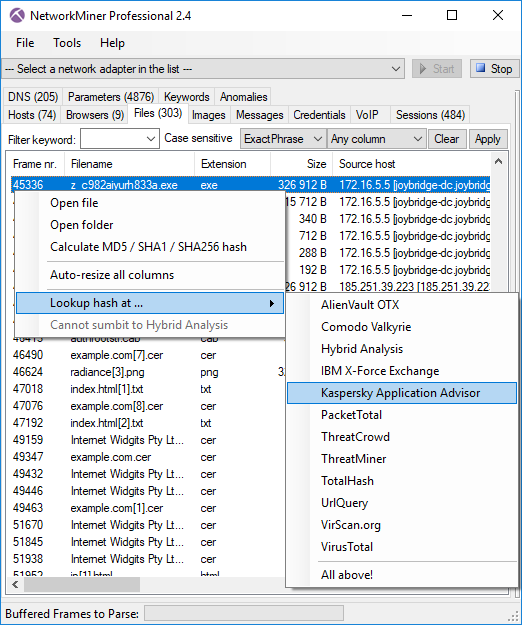The image size is (522, 625).
Task: Select the example.com[7].cer row
Action: pos(148,355)
